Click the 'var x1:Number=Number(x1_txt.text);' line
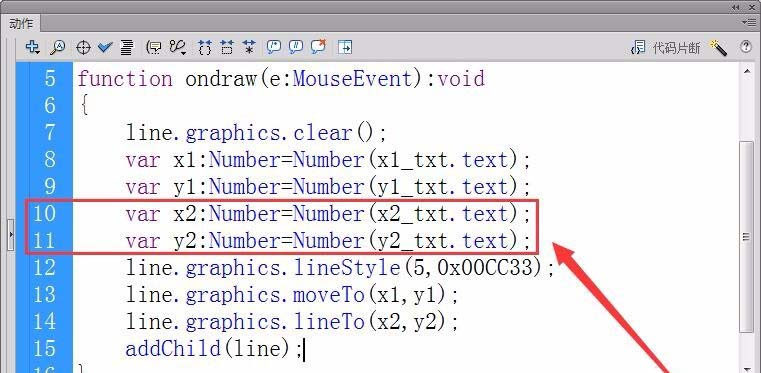The image size is (761, 373). pos(329,160)
